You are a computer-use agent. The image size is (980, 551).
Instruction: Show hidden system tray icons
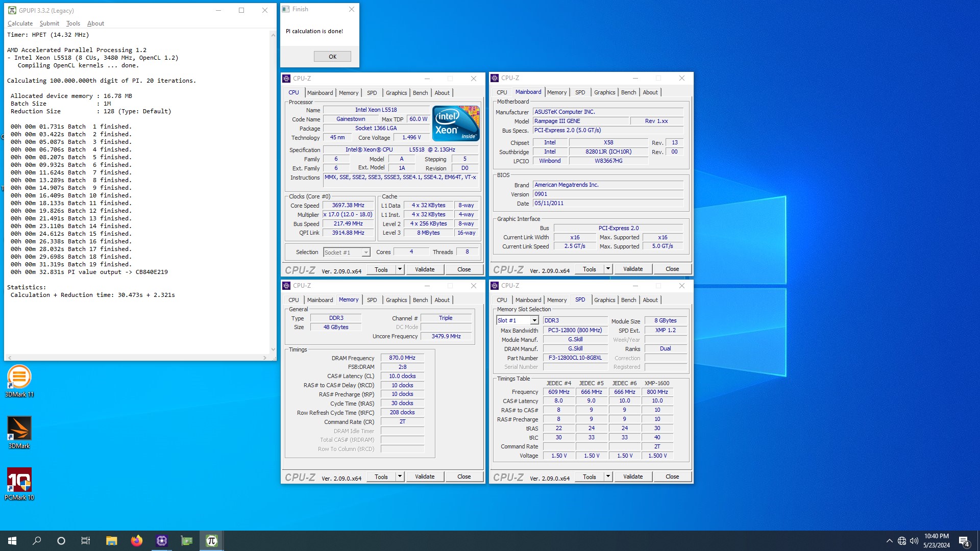coord(889,541)
